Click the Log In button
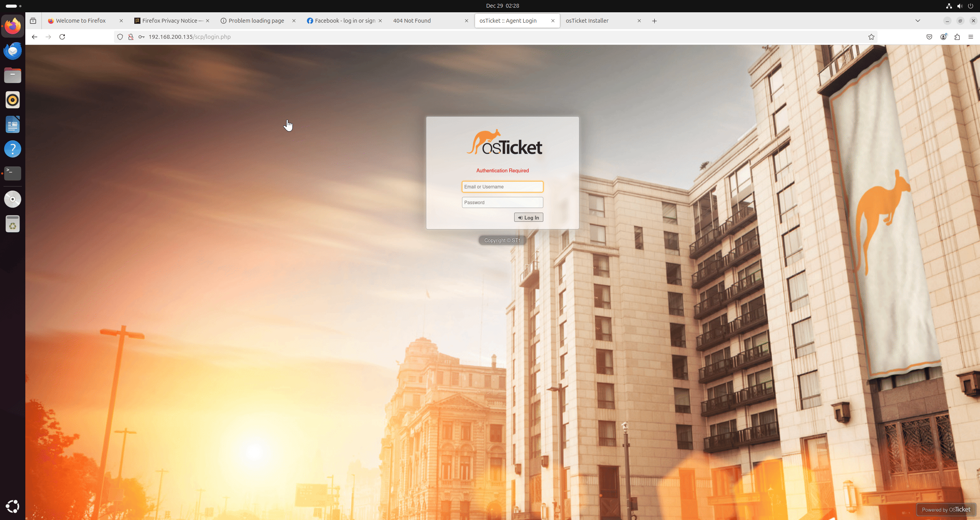This screenshot has height=520, width=980. coord(528,218)
